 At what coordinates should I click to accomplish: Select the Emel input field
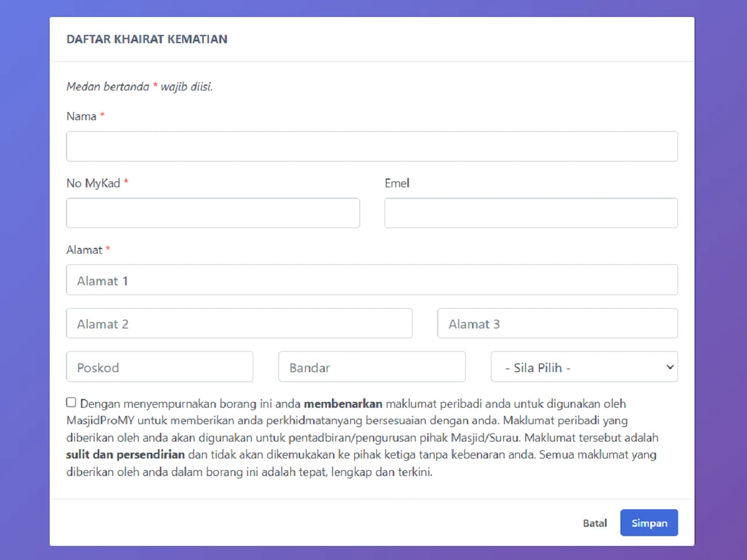pos(531,213)
